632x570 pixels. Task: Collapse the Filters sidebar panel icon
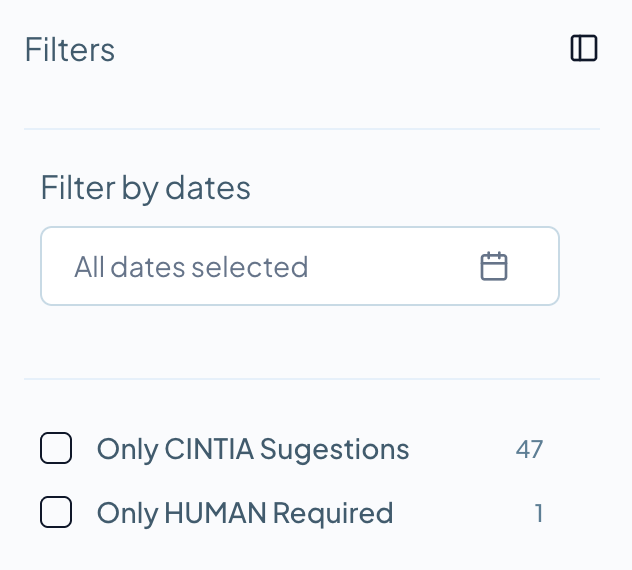(584, 48)
